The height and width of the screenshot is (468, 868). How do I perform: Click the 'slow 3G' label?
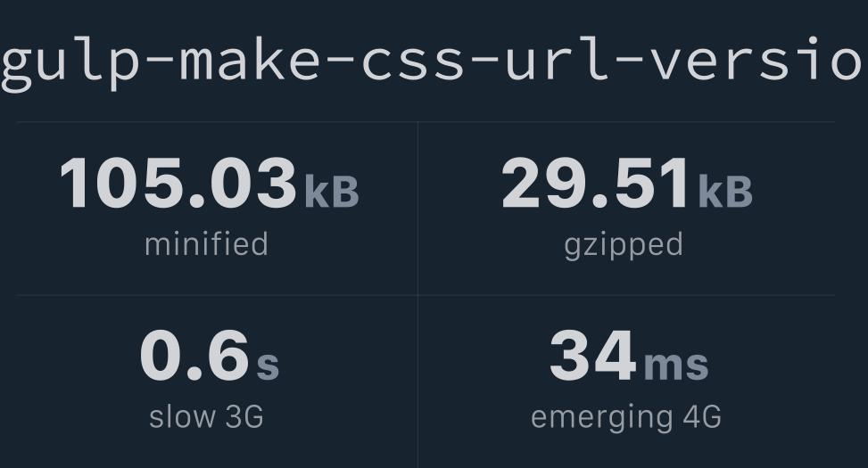[206, 417]
